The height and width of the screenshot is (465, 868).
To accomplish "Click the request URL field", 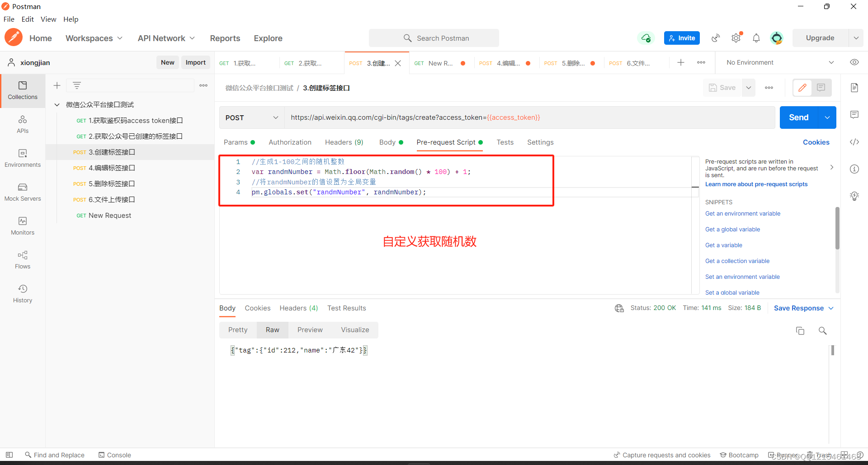I will [x=530, y=117].
